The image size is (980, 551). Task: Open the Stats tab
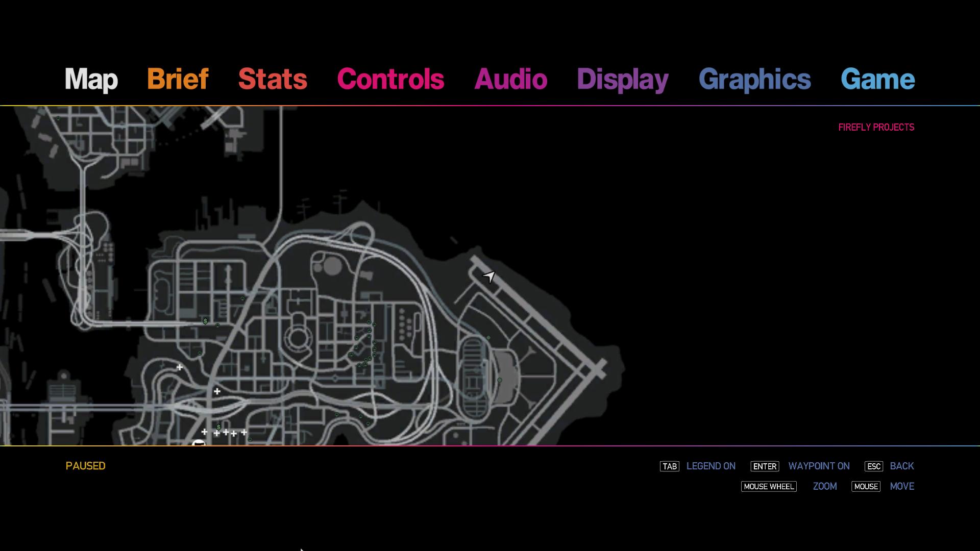click(273, 79)
